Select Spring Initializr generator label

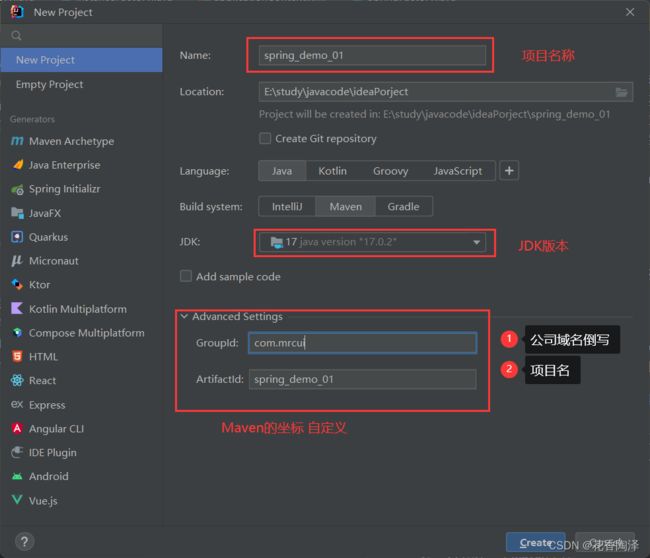point(65,189)
